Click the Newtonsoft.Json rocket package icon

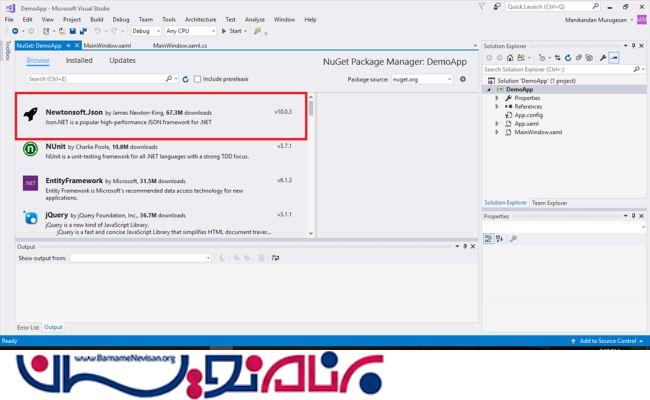click(x=30, y=114)
